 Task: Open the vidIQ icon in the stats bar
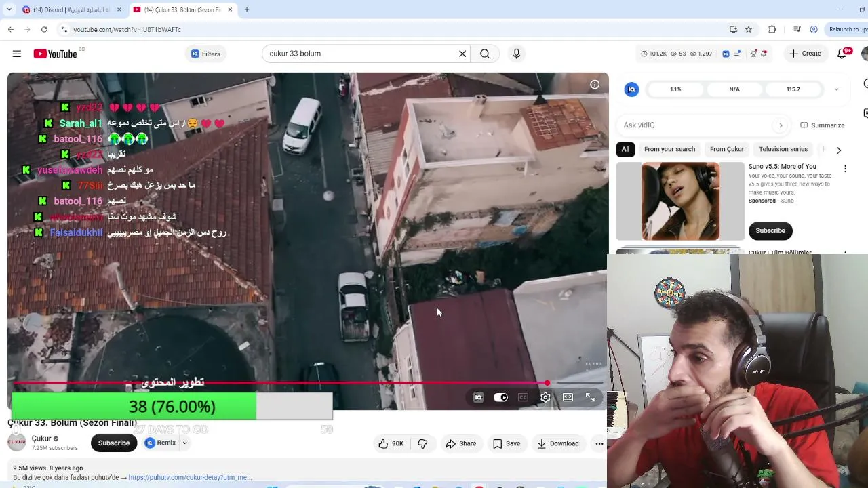[726, 54]
